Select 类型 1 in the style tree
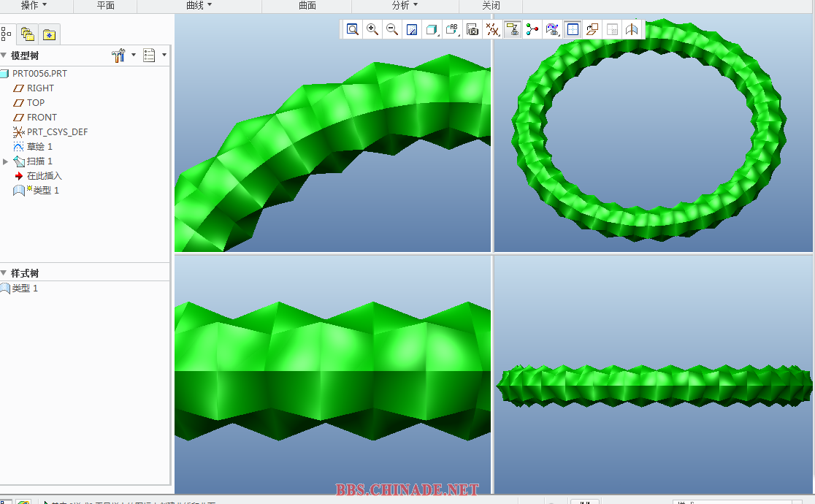This screenshot has height=504, width=815. 25,289
